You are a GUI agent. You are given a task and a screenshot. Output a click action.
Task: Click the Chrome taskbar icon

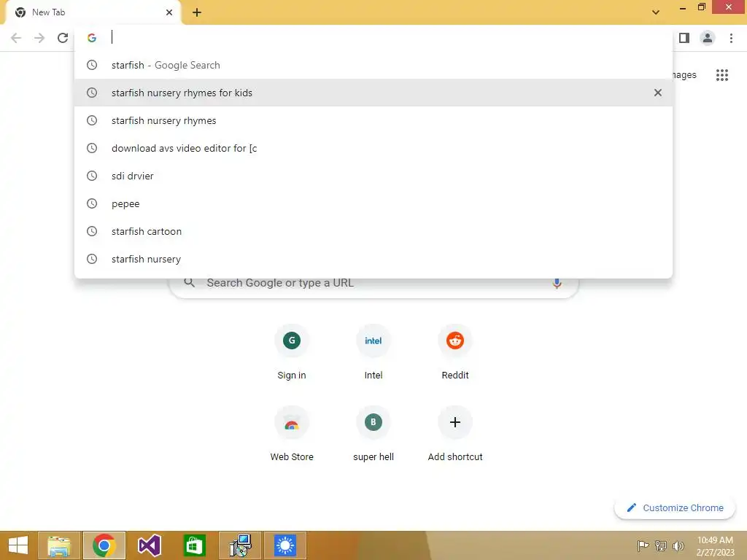point(104,545)
